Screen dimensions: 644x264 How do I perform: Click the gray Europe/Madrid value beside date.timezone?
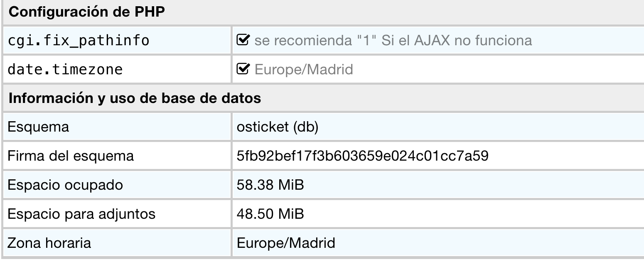[x=303, y=70]
